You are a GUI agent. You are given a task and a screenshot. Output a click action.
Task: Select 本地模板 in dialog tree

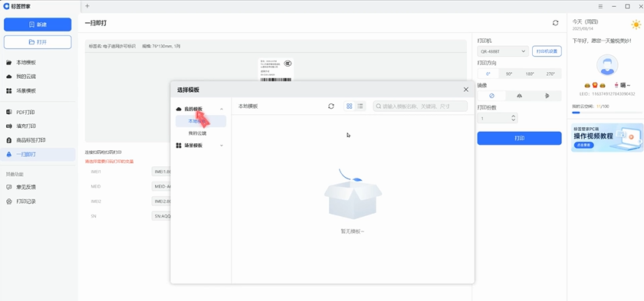click(x=200, y=121)
